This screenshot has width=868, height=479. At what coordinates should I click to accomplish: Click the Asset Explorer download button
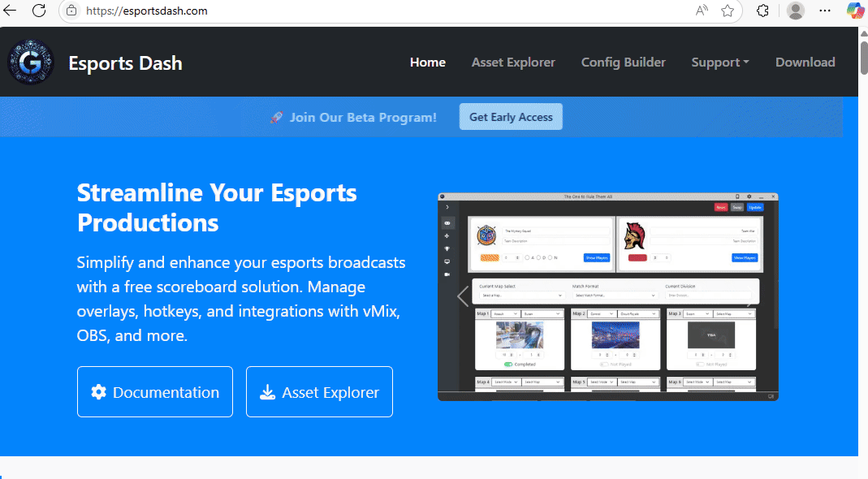(x=319, y=392)
